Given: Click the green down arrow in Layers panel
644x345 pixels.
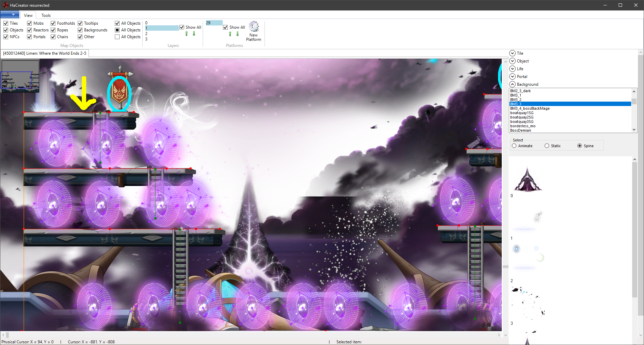Looking at the screenshot, I should [194, 33].
